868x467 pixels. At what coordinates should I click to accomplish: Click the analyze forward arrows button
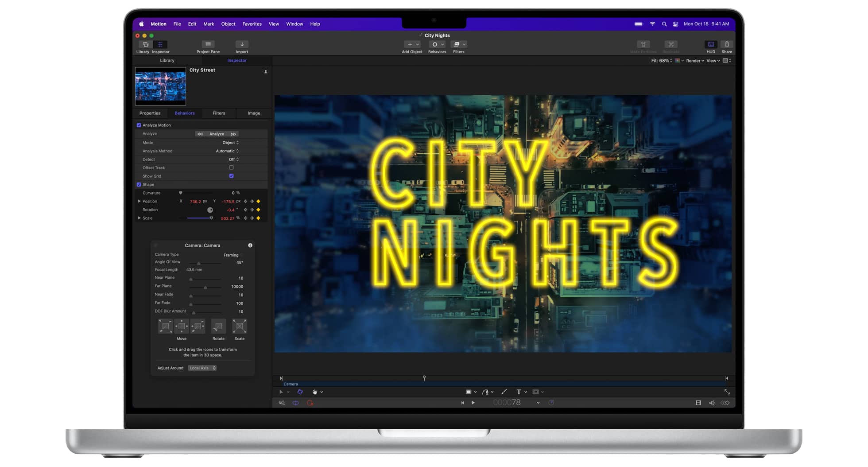click(233, 134)
